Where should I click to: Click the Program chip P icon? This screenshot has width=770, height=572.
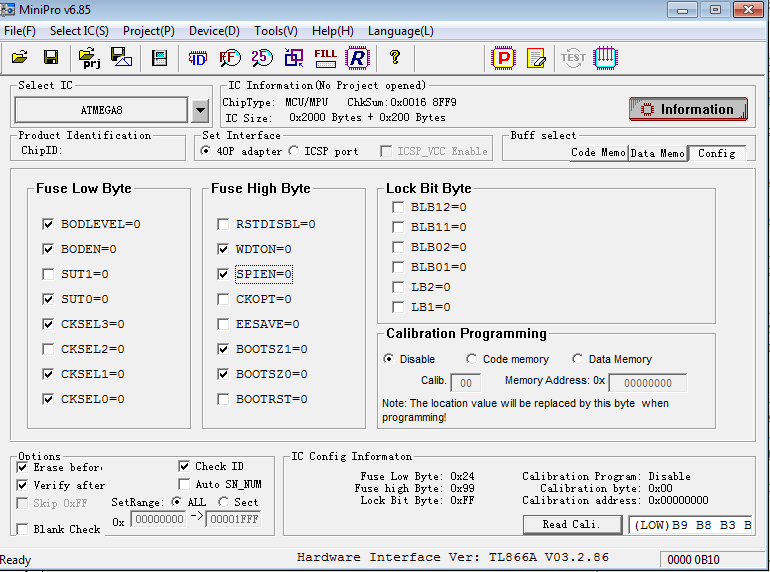505,57
